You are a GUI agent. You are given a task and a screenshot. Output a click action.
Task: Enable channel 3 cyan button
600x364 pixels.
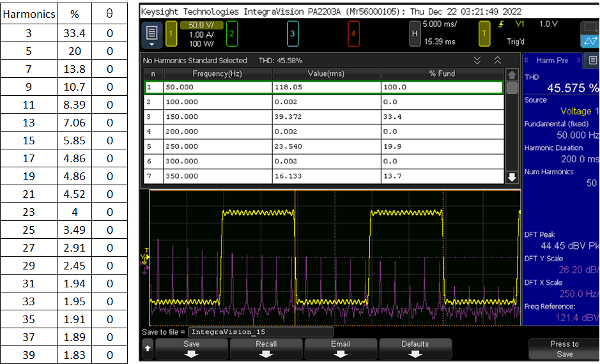pos(293,34)
